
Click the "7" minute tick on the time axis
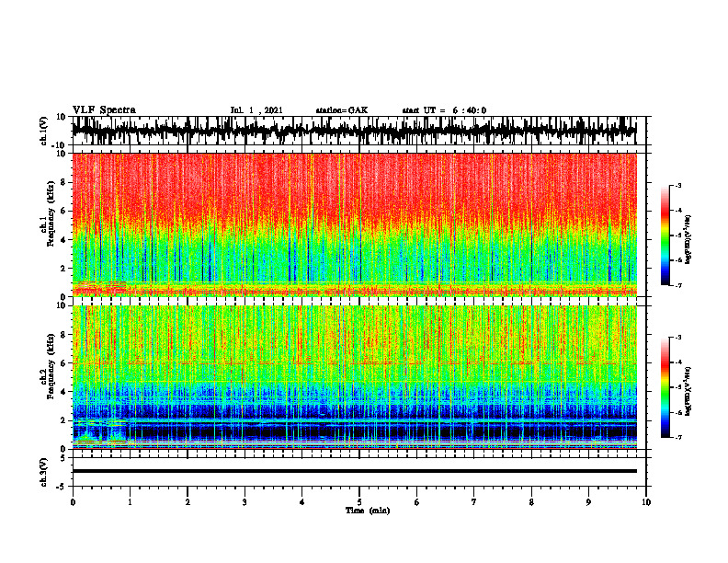click(x=474, y=502)
